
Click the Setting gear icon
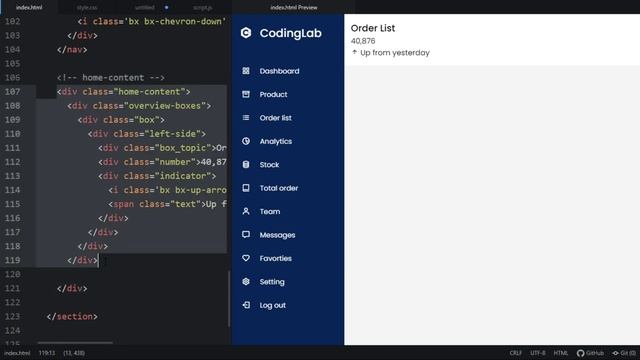246,282
